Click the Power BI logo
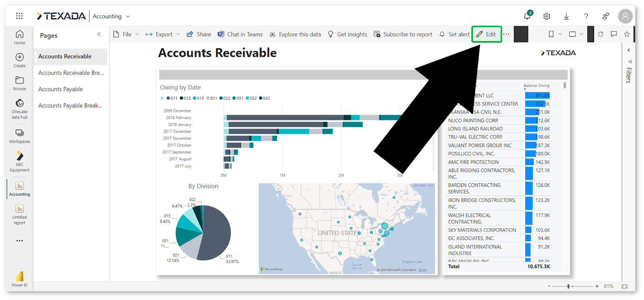This screenshot has height=300, width=644. (19, 279)
